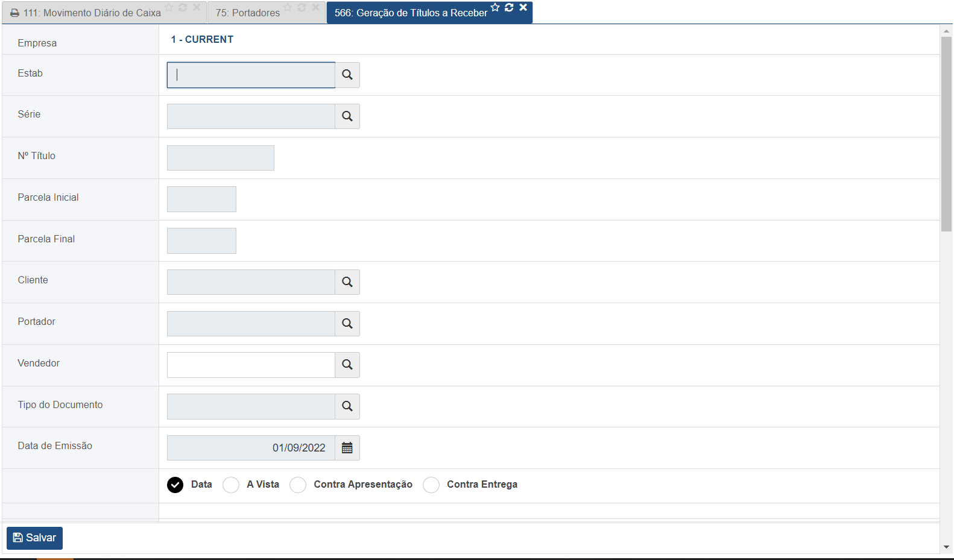Favorite the Portadores tab
The width and height of the screenshot is (954, 560).
pyautogui.click(x=288, y=7)
